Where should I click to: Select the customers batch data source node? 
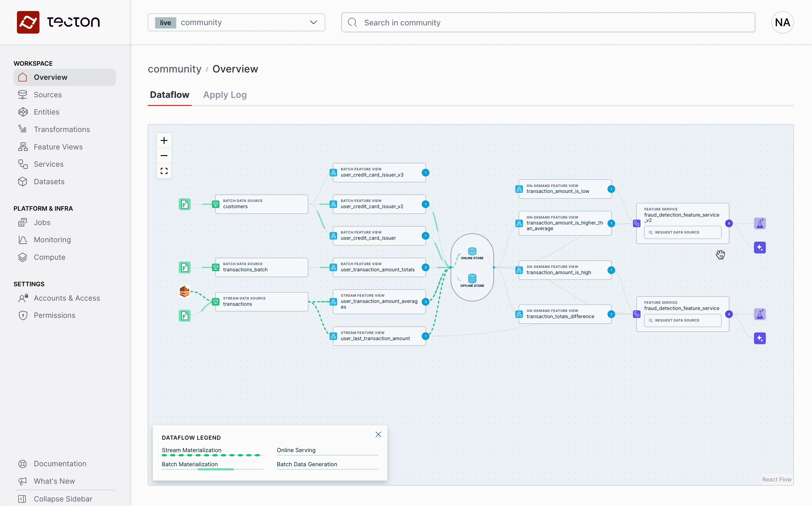262,204
